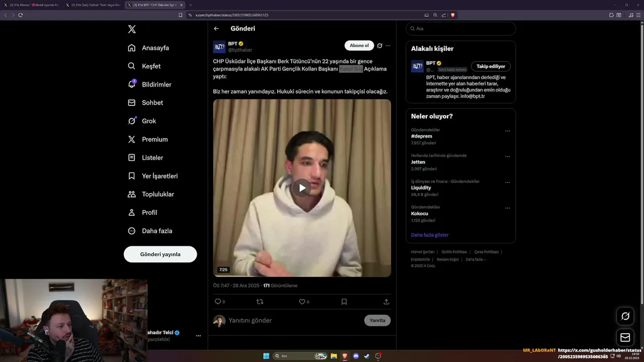Image resolution: width=644 pixels, height=362 pixels.
Task: Click Yanıtla reply button
Action: point(377,320)
